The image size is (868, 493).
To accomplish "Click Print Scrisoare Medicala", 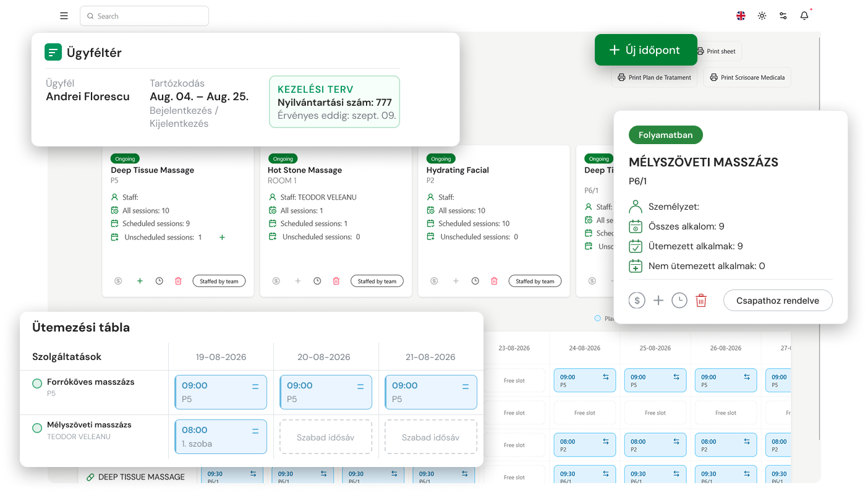I will click(747, 77).
